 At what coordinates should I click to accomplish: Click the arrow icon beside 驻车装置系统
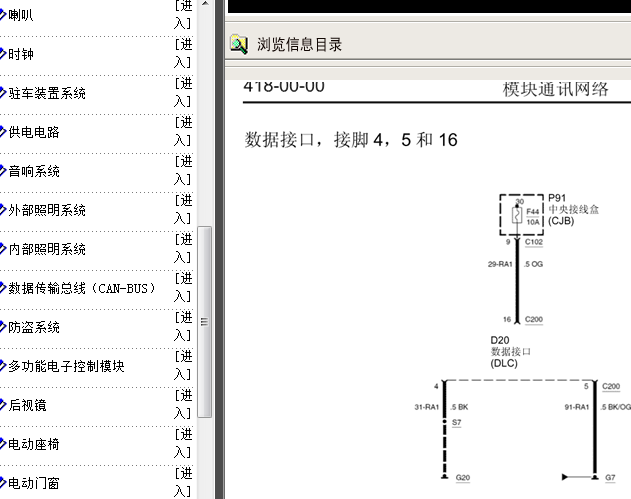point(3,93)
